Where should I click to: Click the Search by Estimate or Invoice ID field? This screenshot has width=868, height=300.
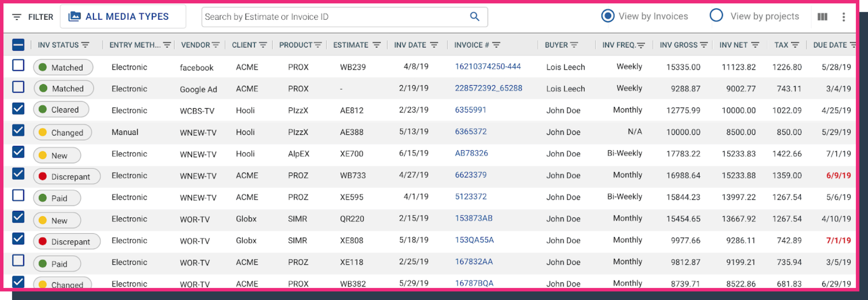point(335,17)
